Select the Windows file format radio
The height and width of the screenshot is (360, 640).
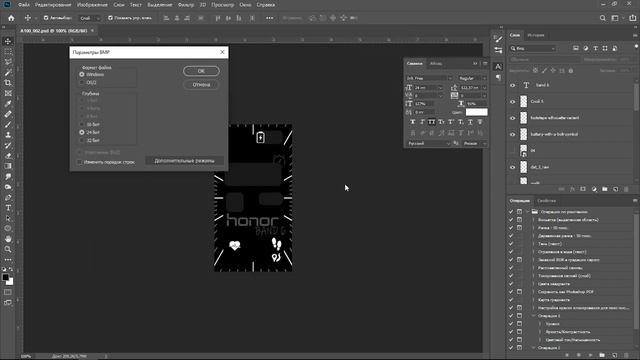[x=82, y=75]
